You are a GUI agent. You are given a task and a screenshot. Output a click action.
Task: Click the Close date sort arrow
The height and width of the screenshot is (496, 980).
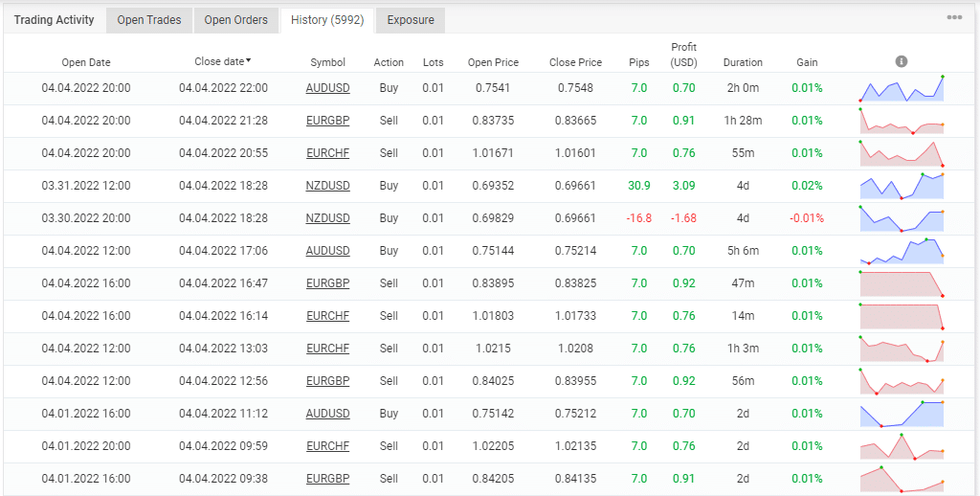249,61
